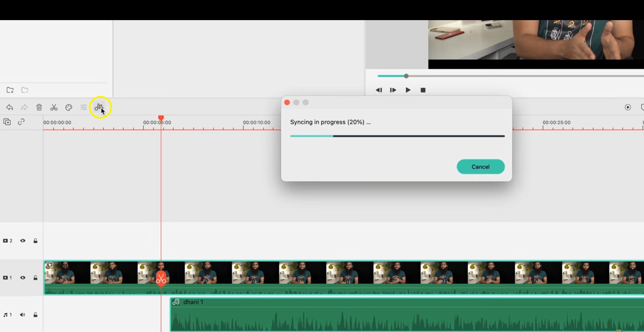Cancel the syncing progress dialog
The width and height of the screenshot is (644, 332).
[x=481, y=167]
